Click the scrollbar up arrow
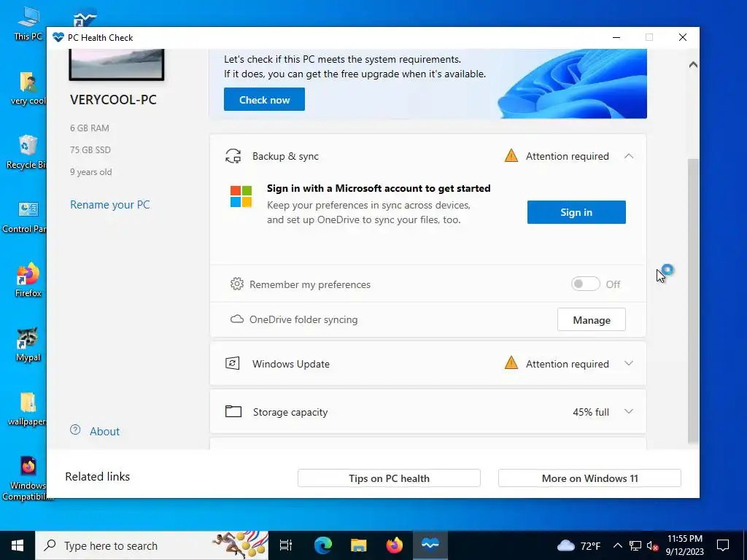 pyautogui.click(x=693, y=64)
